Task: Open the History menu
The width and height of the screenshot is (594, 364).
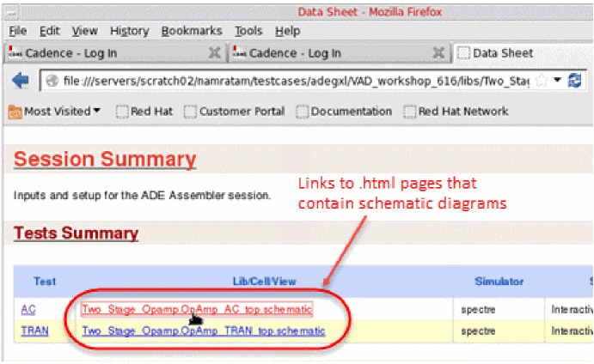Action: pyautogui.click(x=130, y=31)
